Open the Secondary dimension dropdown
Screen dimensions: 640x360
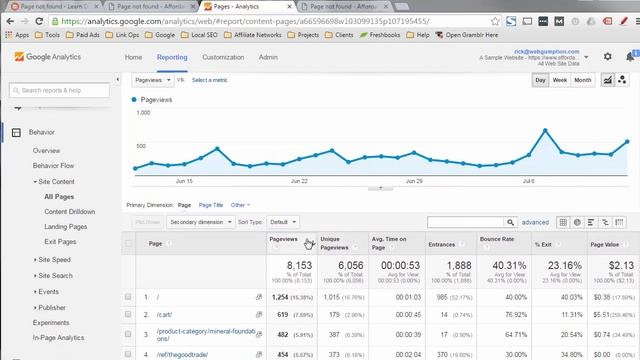pos(200,222)
